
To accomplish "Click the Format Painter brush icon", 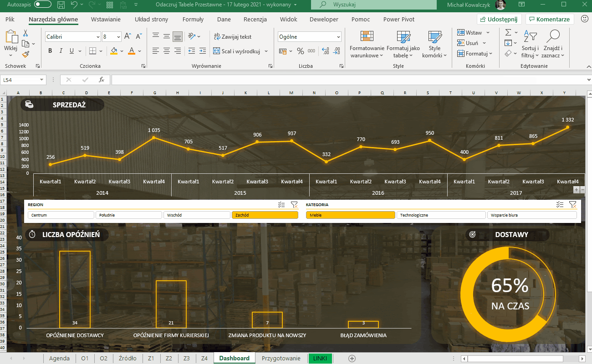I will [26, 55].
